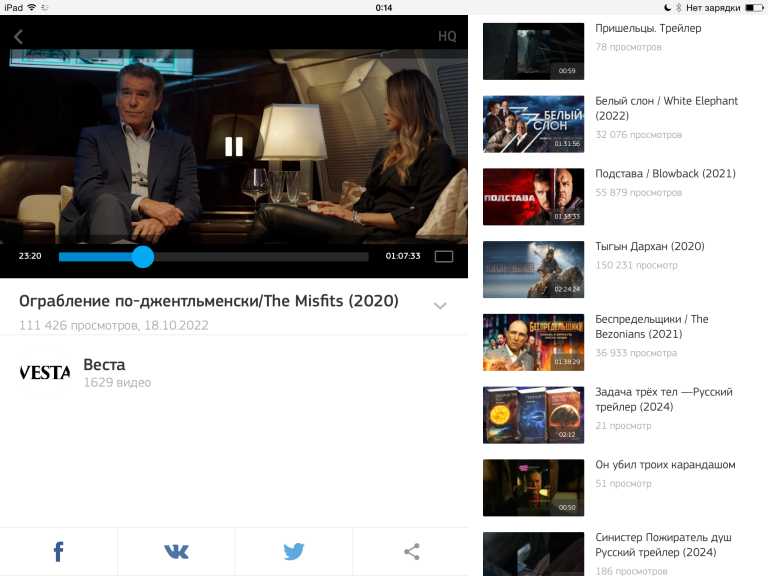Tap the status bar clock 0:14
Screen dimensions: 768x576
pyautogui.click(x=384, y=7)
